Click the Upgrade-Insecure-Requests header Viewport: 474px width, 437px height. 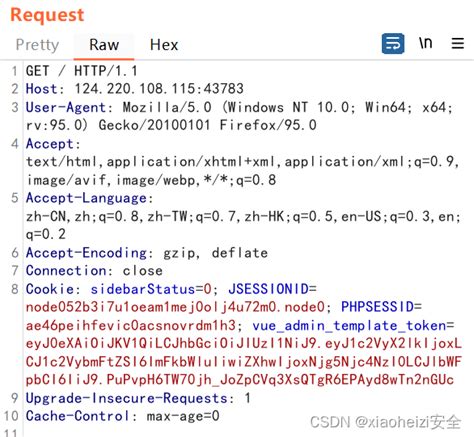(127, 398)
